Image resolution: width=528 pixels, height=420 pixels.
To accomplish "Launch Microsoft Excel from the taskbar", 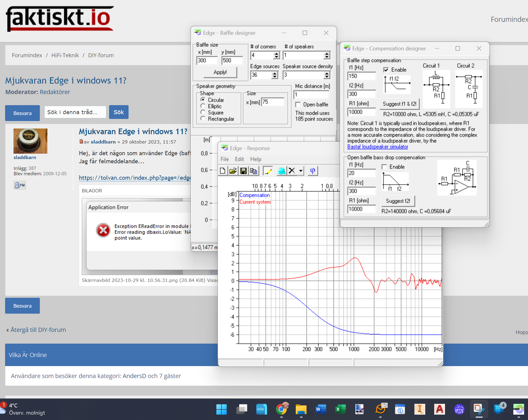I will 341,409.
